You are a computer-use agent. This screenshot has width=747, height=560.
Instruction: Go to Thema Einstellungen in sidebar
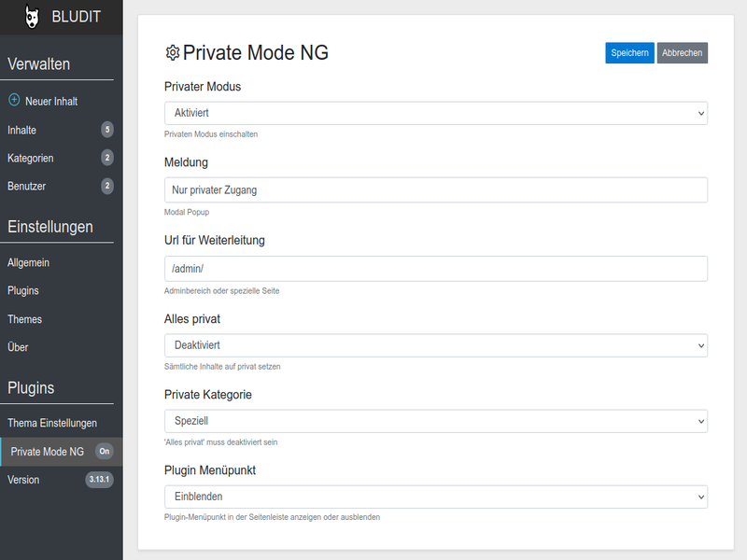click(x=50, y=423)
